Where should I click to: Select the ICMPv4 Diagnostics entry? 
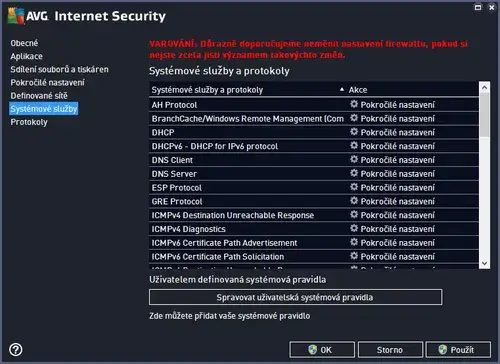188,229
